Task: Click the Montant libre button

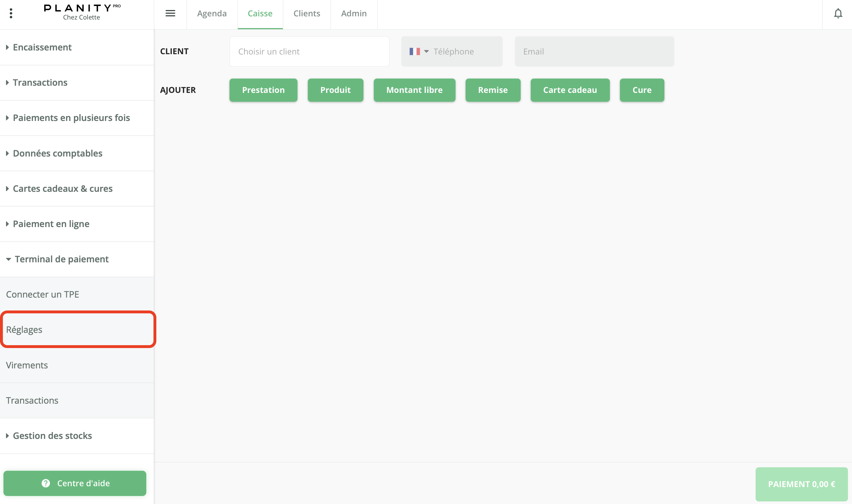Action: click(414, 90)
